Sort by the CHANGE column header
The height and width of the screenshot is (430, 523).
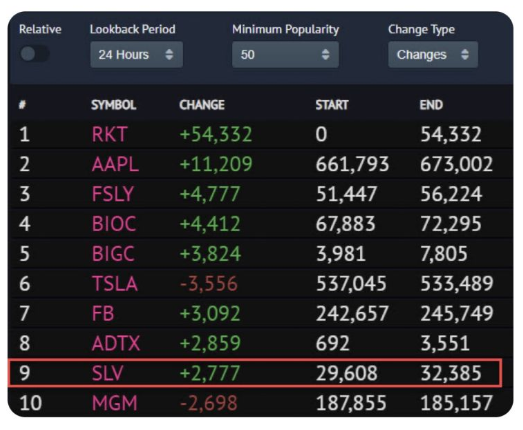coord(202,105)
